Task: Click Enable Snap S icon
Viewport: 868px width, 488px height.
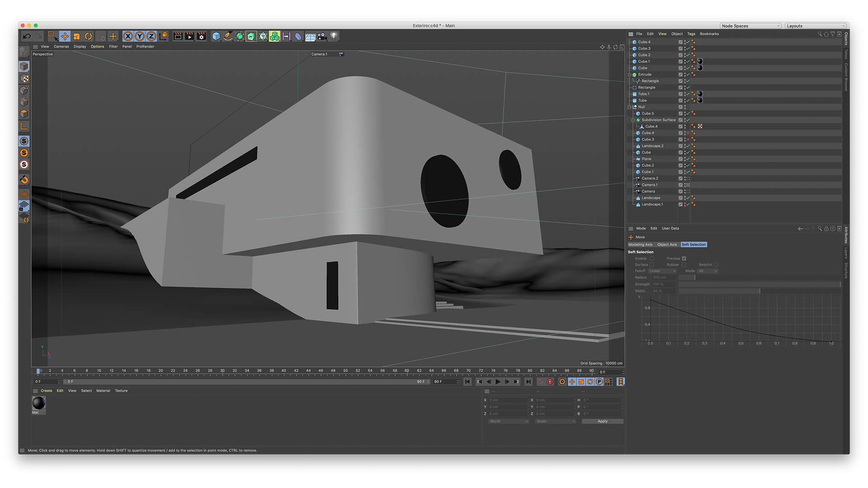Action: 24,141
